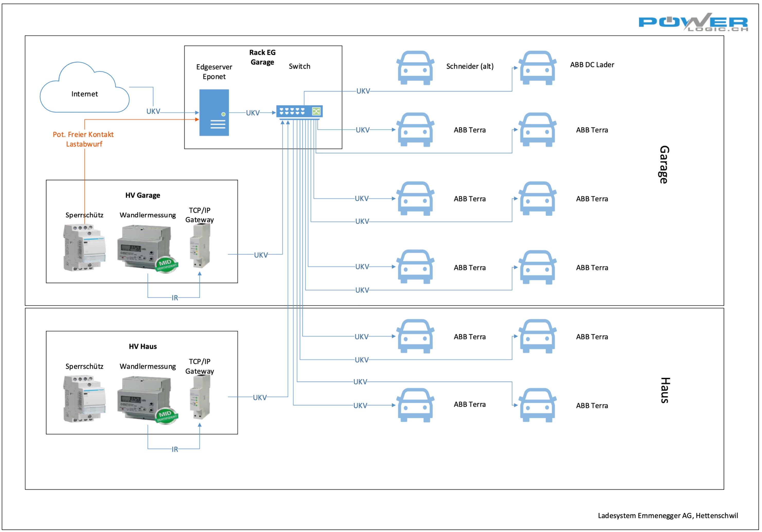Screen dimensions: 762x532
Task: Click the HV Haus TCP/IP Gateway module
Action: (200, 397)
